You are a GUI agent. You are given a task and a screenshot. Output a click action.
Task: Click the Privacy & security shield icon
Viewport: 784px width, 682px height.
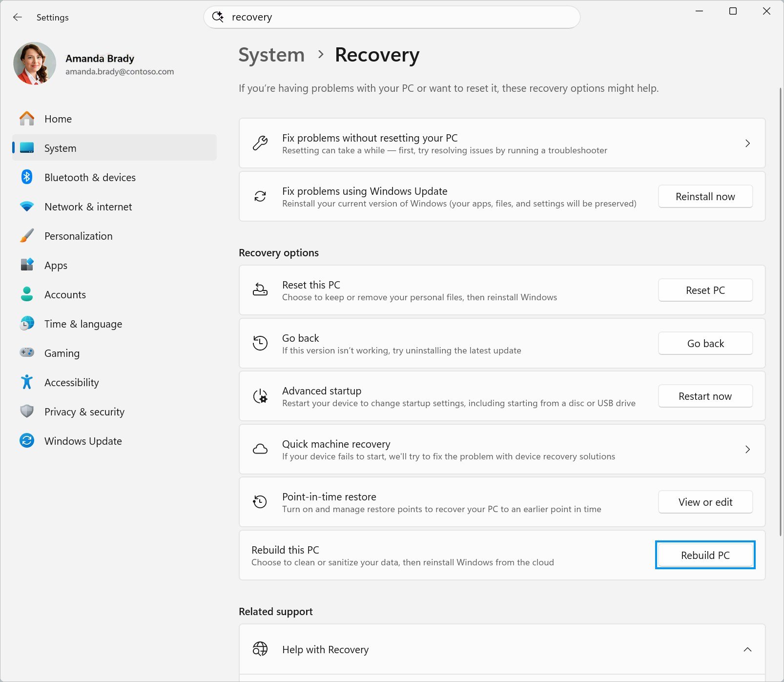27,411
